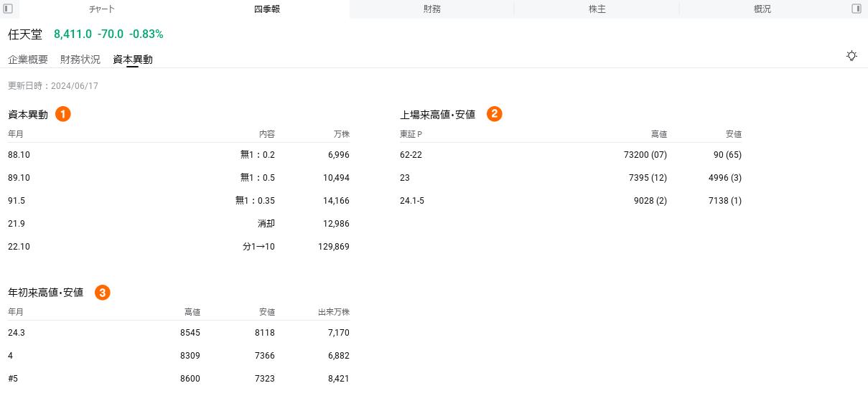Click the 8309 high value

pos(190,356)
